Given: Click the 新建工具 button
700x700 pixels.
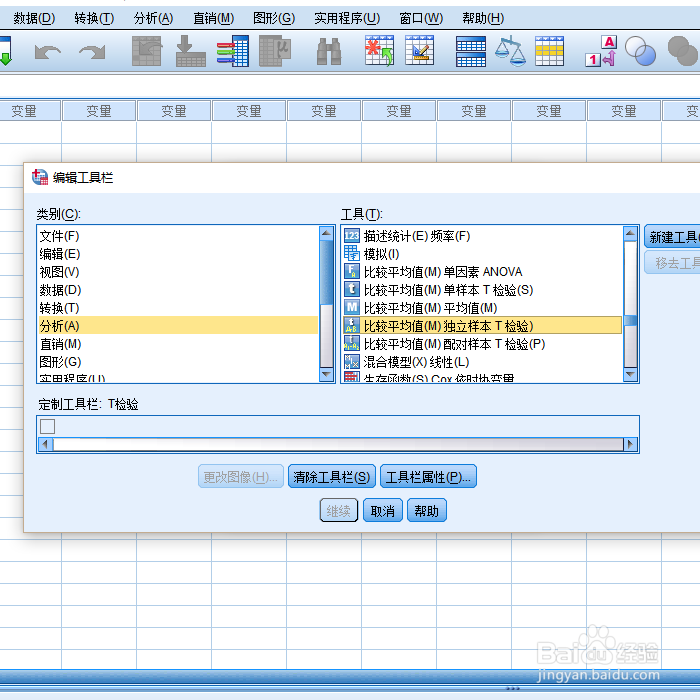Looking at the screenshot, I should (x=672, y=237).
